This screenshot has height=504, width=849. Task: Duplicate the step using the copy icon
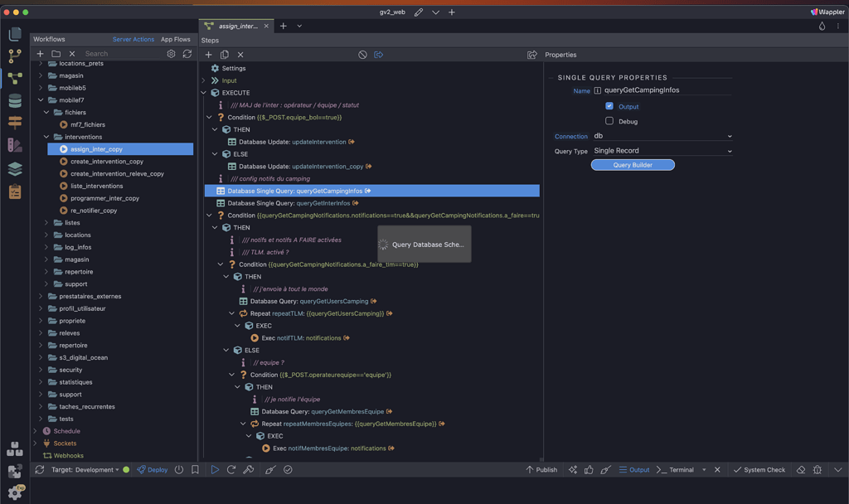pos(224,54)
